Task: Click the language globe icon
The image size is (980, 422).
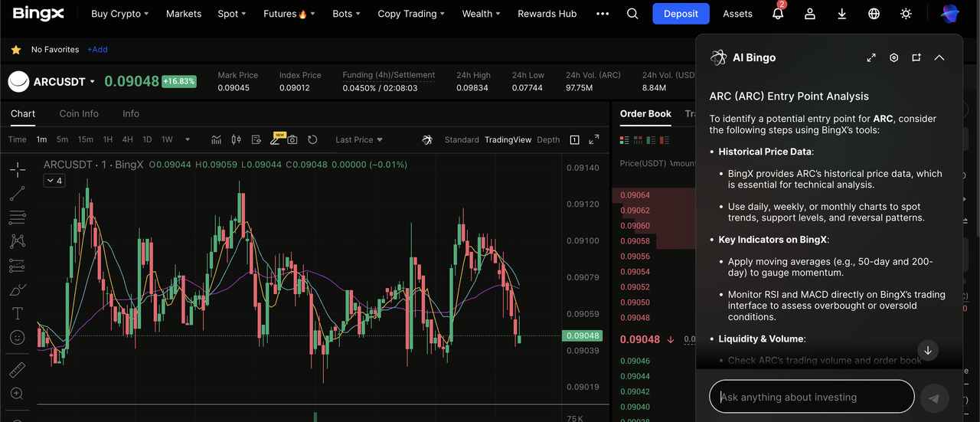Action: 874,14
